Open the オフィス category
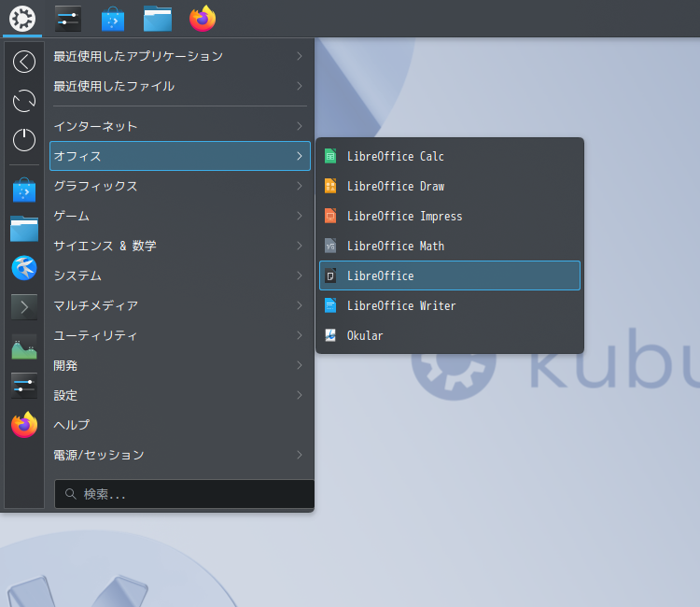The image size is (700, 607). pyautogui.click(x=180, y=156)
